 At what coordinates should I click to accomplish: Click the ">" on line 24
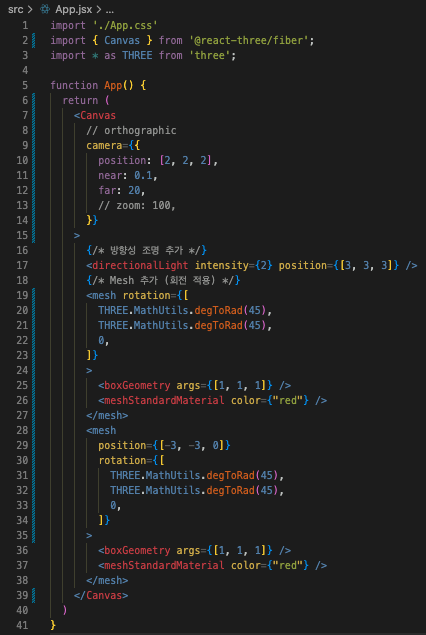tap(89, 370)
